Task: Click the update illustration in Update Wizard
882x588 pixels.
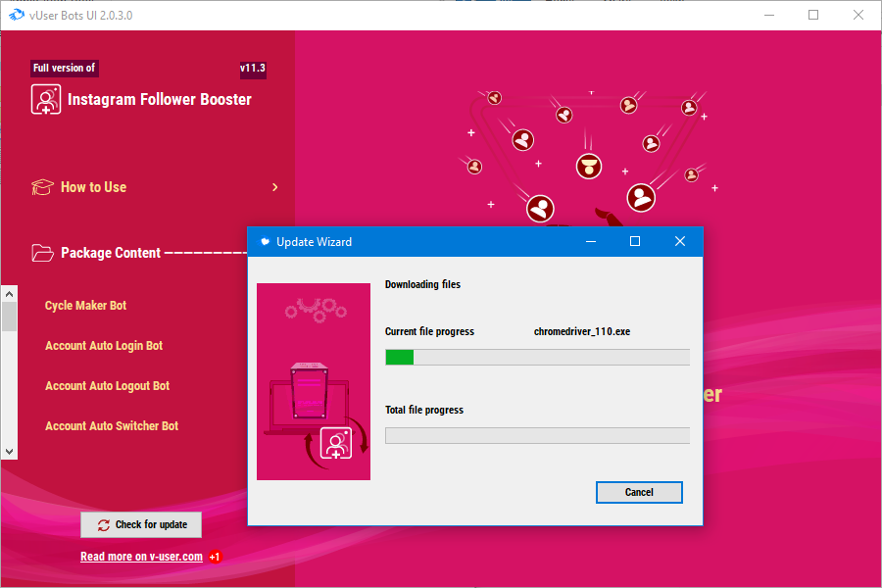Action: point(314,381)
